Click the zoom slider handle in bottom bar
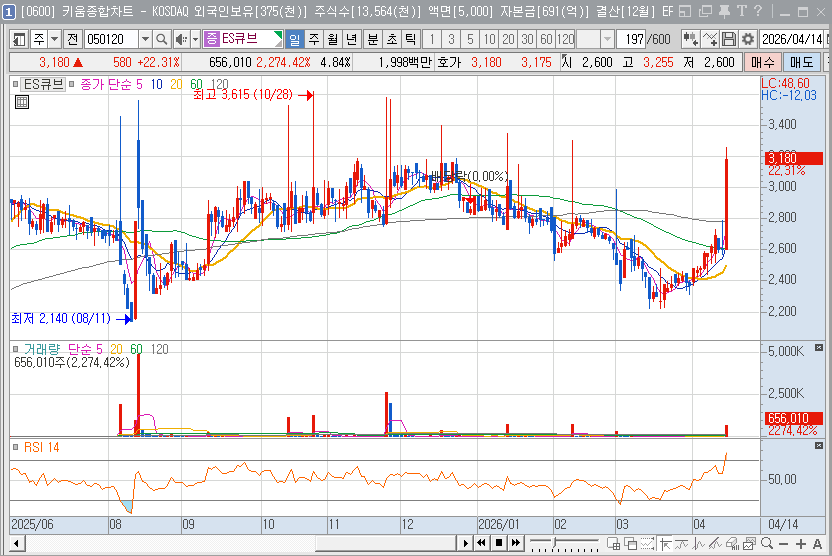The image size is (832, 556). (554, 542)
